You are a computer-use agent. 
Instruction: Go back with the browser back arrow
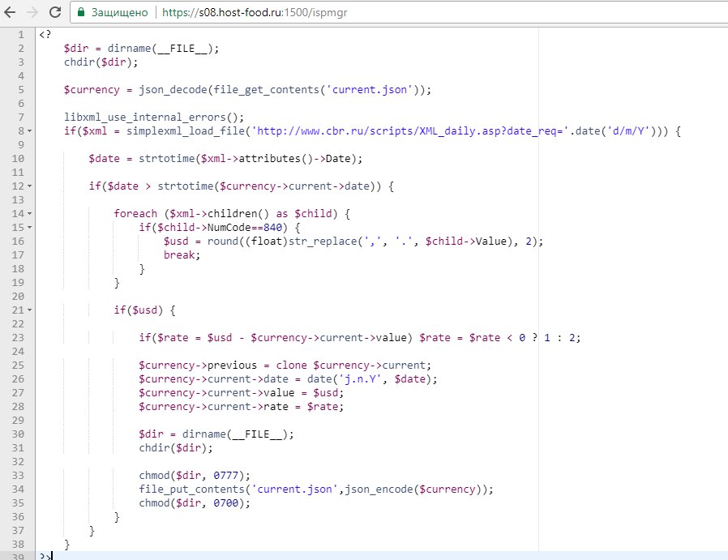click(x=9, y=12)
